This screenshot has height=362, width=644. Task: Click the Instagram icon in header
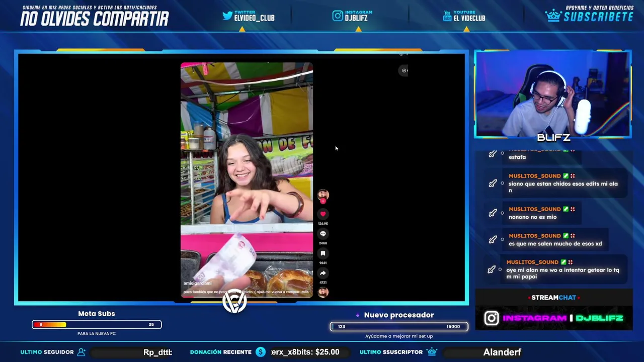click(x=338, y=16)
